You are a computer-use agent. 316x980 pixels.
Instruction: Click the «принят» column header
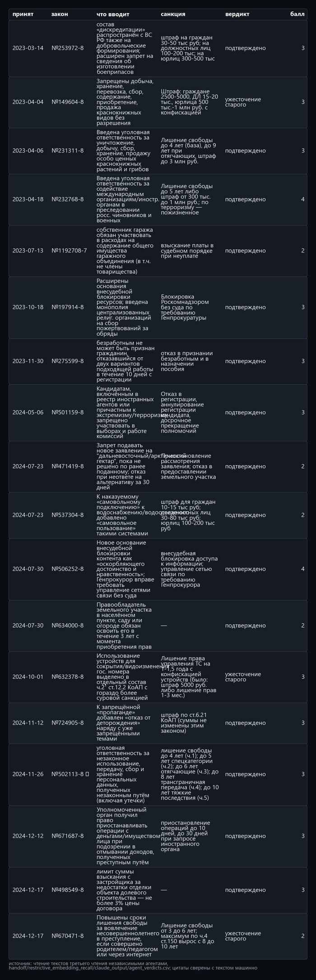point(23,14)
